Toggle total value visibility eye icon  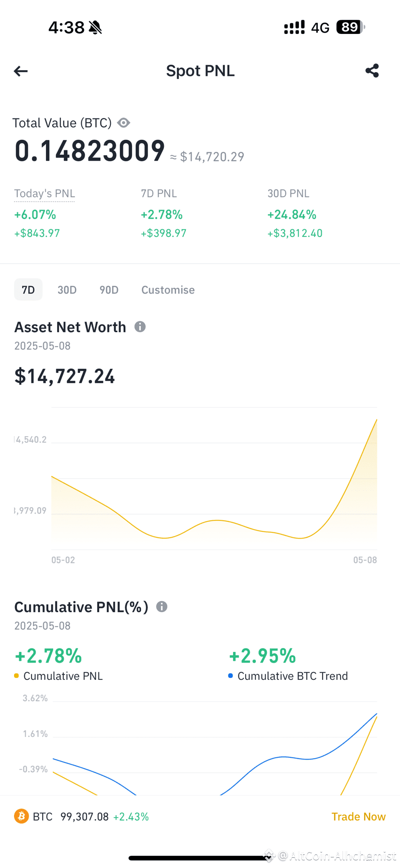[124, 123]
